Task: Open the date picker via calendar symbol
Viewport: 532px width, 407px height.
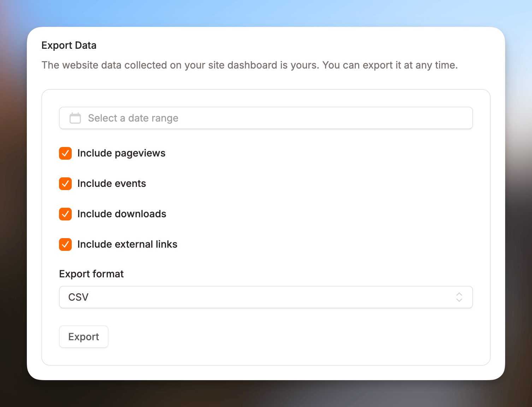Action: [x=75, y=118]
